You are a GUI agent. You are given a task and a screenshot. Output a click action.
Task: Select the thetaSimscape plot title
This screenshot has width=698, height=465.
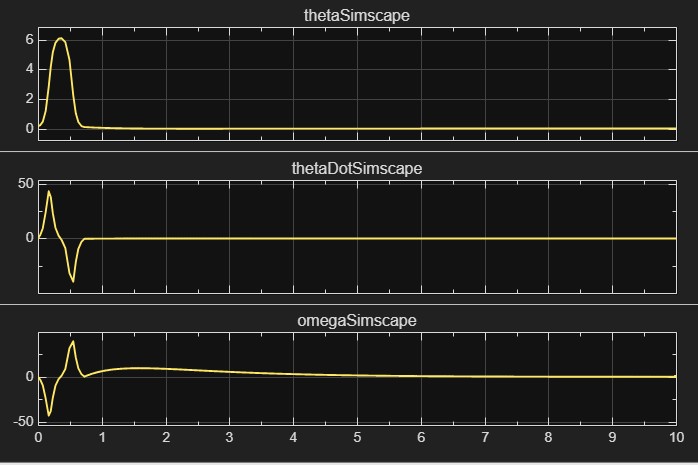pos(357,16)
